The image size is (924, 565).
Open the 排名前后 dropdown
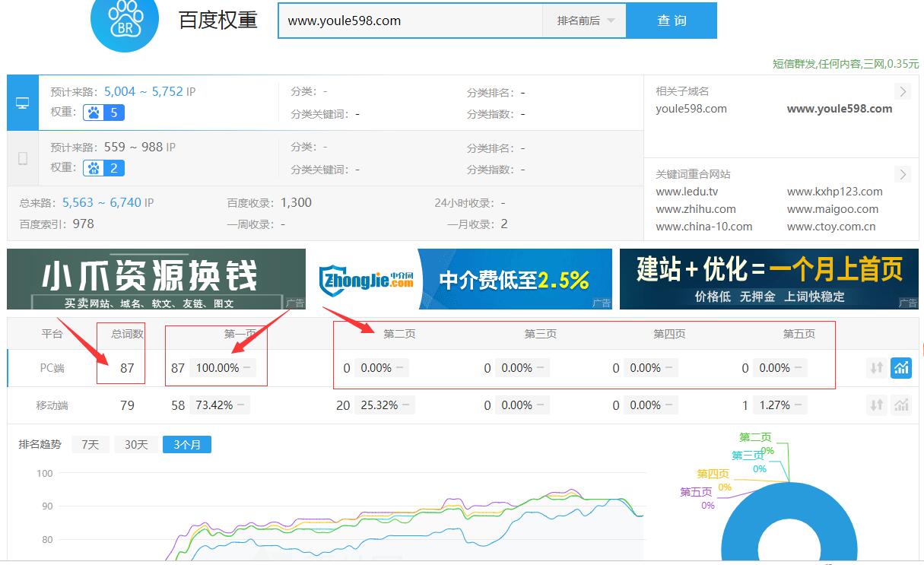click(584, 21)
